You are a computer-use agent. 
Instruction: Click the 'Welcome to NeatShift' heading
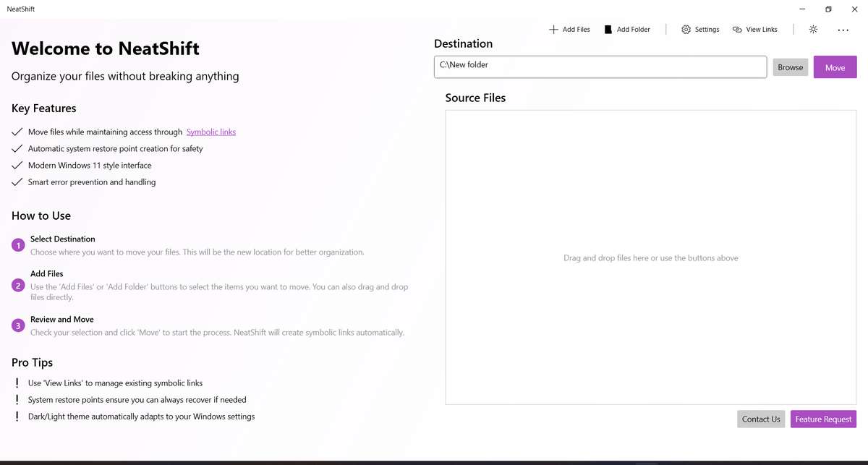pos(106,48)
